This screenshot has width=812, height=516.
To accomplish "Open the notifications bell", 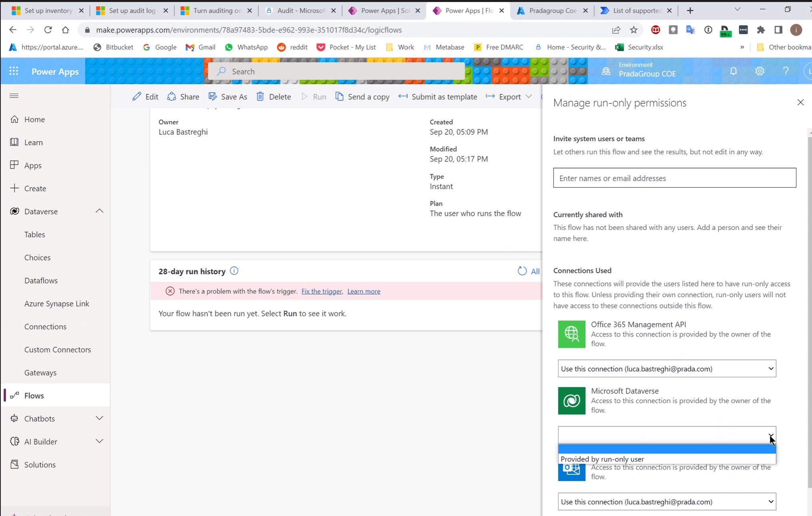I will (734, 71).
